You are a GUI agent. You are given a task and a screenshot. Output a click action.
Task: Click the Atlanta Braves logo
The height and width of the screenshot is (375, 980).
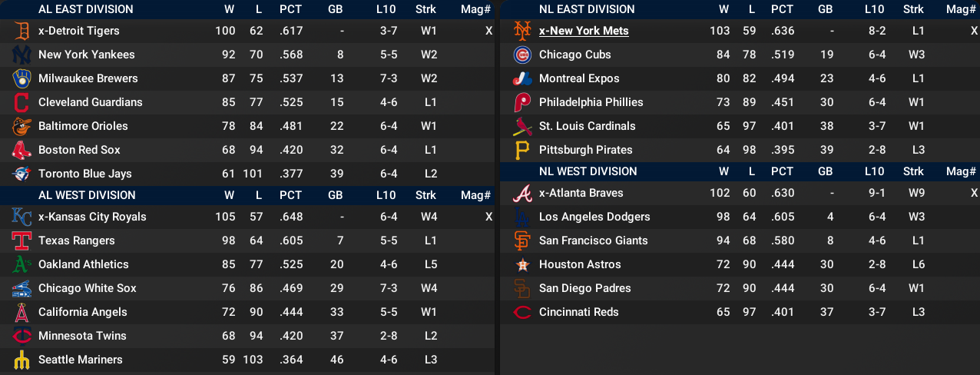point(522,194)
